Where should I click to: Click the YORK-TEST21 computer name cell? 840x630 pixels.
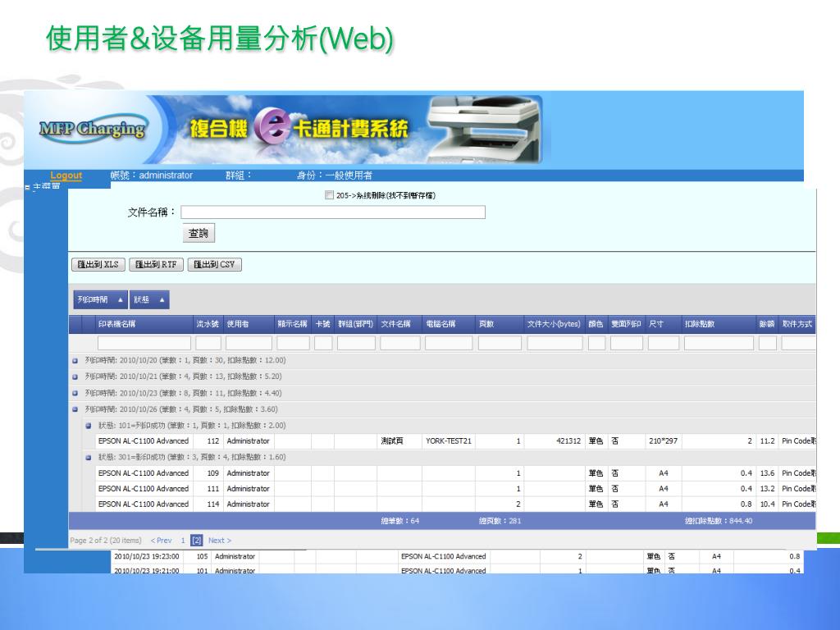coord(449,441)
